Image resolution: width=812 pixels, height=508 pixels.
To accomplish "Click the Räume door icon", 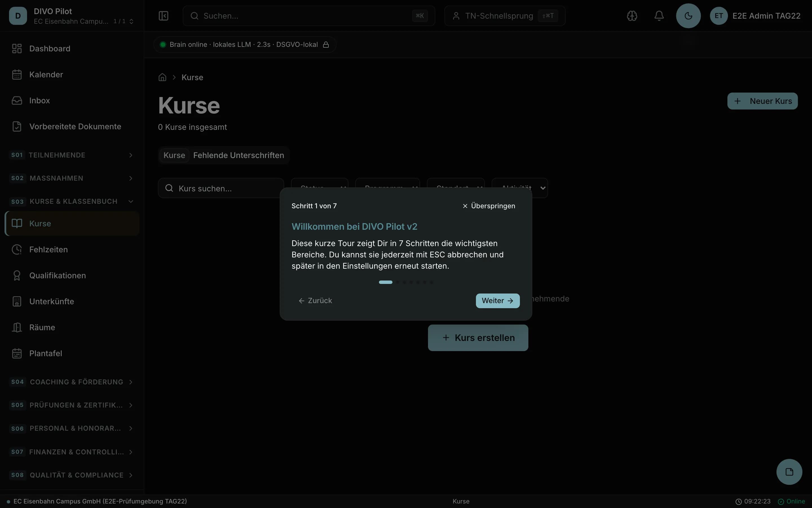I will coord(17,327).
